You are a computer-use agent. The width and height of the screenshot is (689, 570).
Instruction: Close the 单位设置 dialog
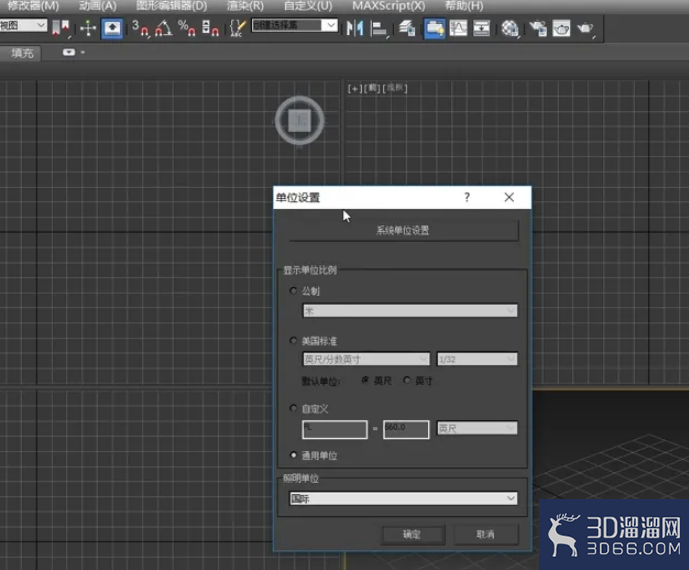(x=509, y=197)
